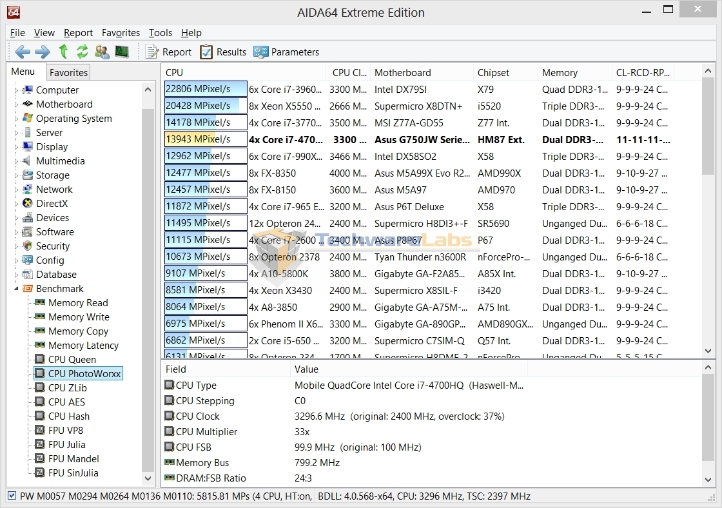Click the Motherboard tree icon
Image resolution: width=722 pixels, height=508 pixels.
pos(28,104)
